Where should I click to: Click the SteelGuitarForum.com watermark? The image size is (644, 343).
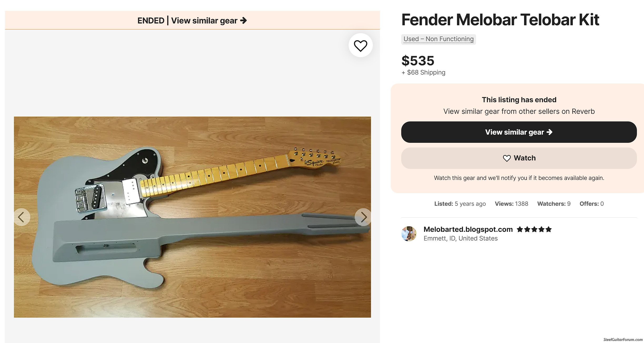pos(623,340)
